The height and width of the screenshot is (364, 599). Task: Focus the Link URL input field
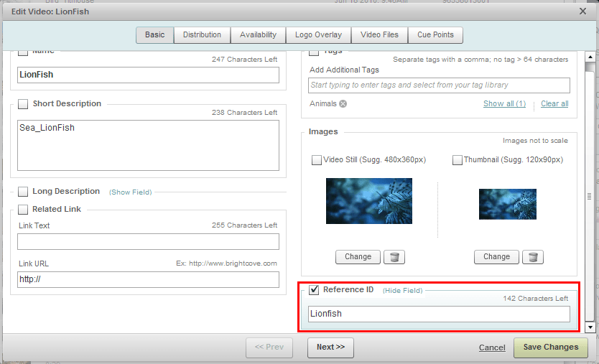[148, 279]
